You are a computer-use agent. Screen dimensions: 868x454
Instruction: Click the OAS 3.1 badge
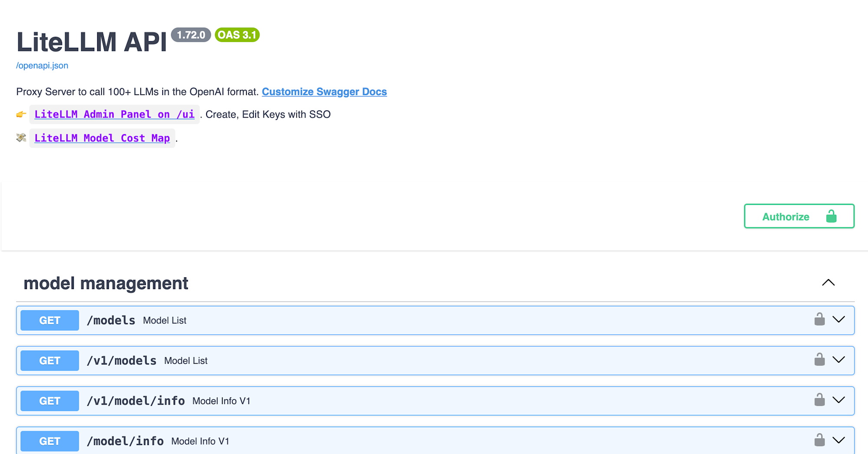point(237,35)
